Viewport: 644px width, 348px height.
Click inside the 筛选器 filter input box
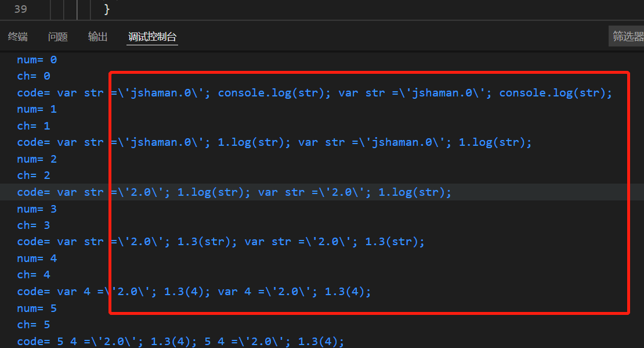pyautogui.click(x=627, y=35)
